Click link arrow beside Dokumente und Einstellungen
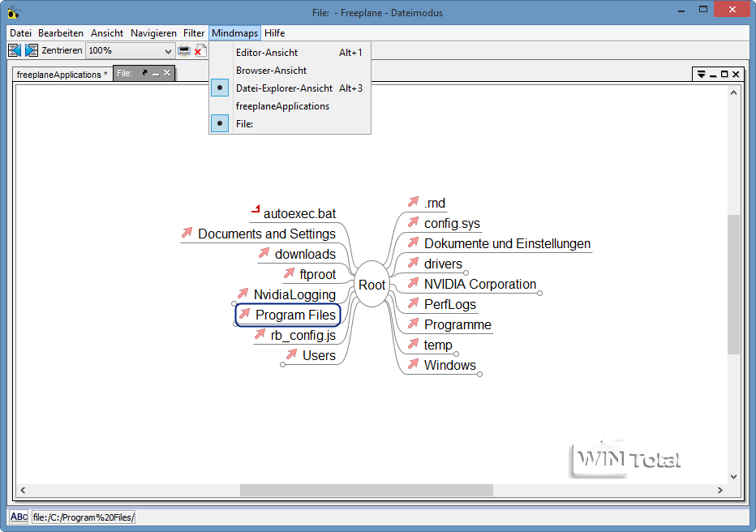This screenshot has width=756, height=532. click(x=413, y=242)
